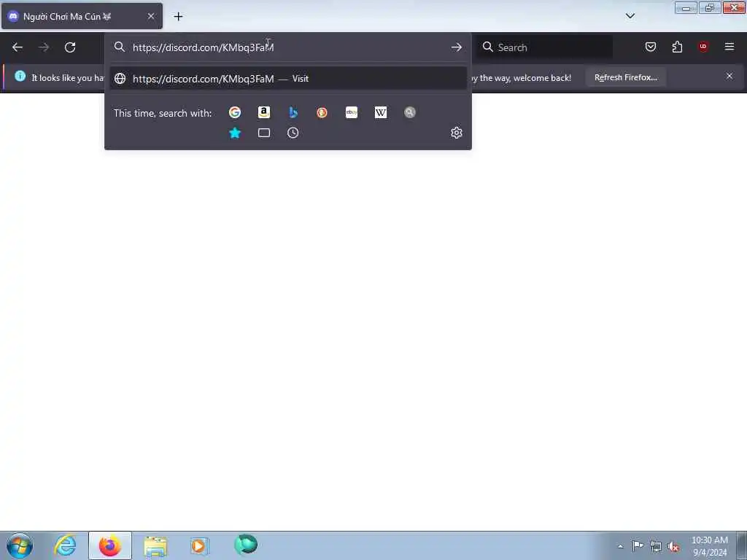
Task: Search open tabs using the tab icon
Action: pyautogui.click(x=264, y=133)
